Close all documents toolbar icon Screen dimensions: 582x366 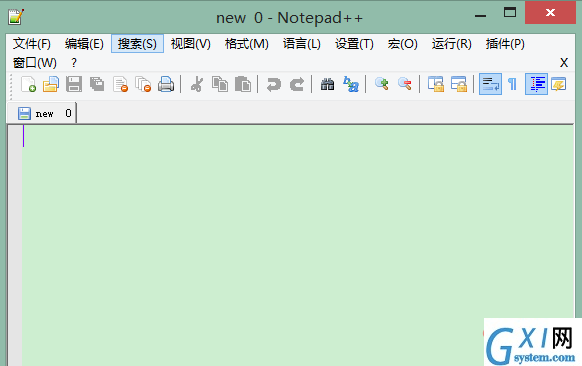tap(143, 84)
